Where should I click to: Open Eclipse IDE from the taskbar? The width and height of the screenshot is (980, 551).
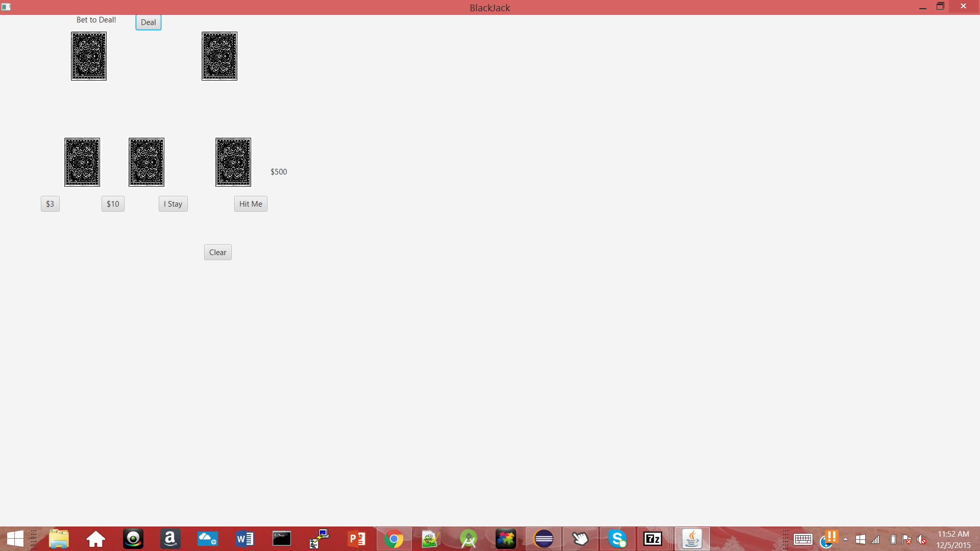coord(544,539)
